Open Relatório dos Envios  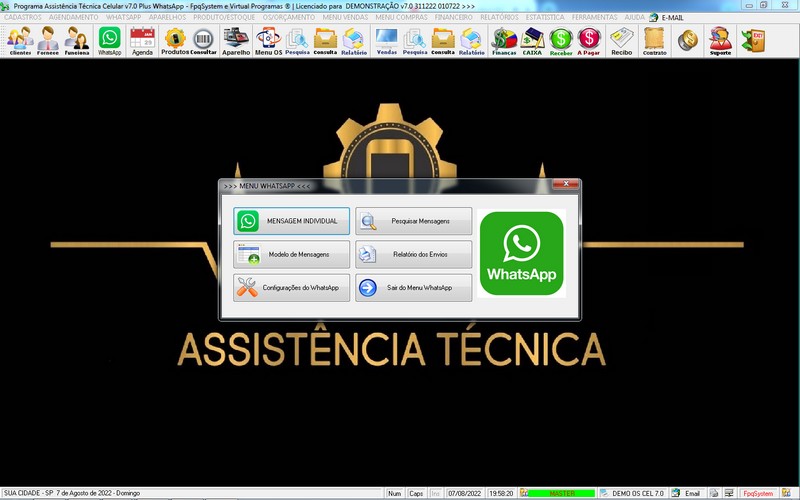coord(414,254)
